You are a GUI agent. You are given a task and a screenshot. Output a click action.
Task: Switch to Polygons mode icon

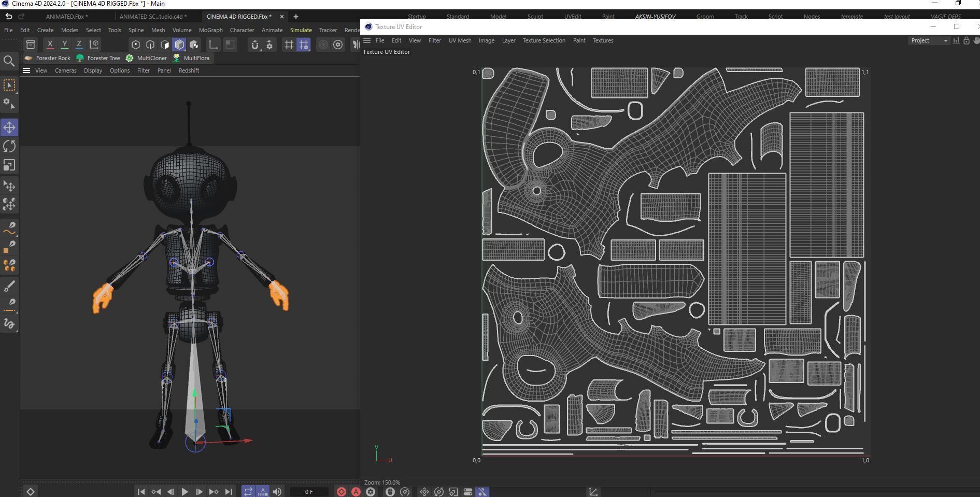coord(165,45)
